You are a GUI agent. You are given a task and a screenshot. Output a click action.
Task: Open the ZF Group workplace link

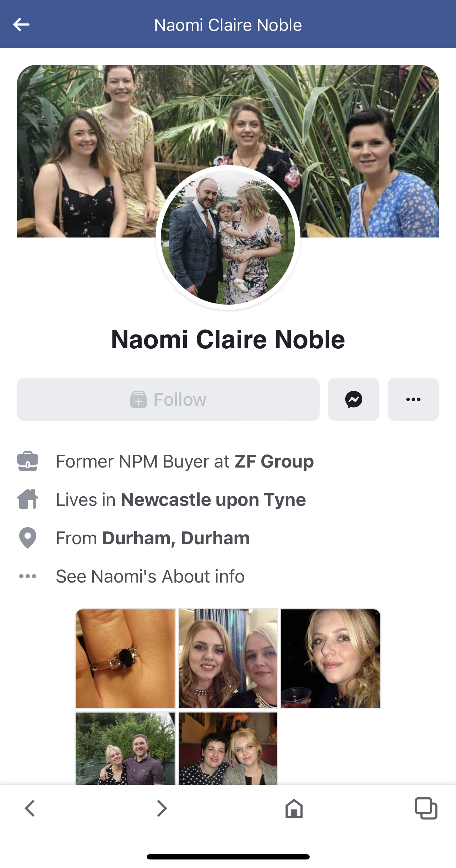point(274,462)
